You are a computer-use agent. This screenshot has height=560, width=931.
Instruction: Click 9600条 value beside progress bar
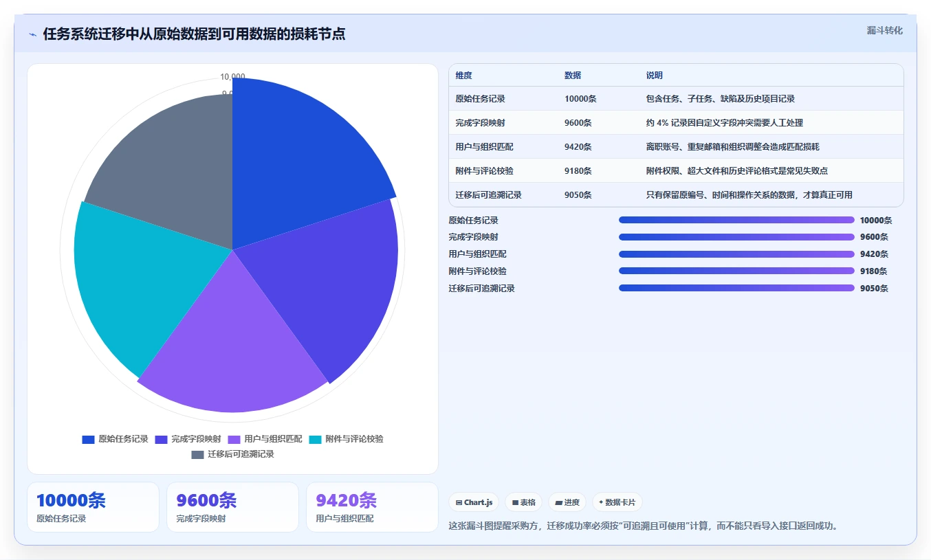(x=874, y=237)
